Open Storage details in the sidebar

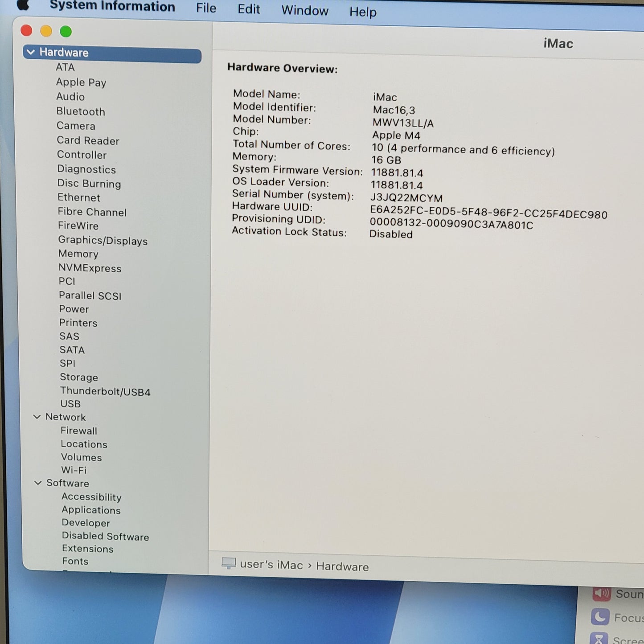pyautogui.click(x=79, y=377)
